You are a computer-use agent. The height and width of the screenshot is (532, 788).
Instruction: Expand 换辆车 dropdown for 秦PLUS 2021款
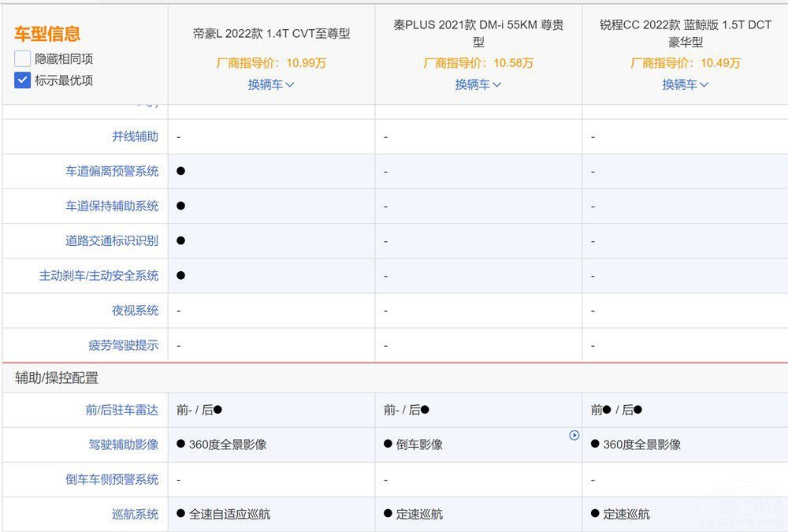coord(478,84)
